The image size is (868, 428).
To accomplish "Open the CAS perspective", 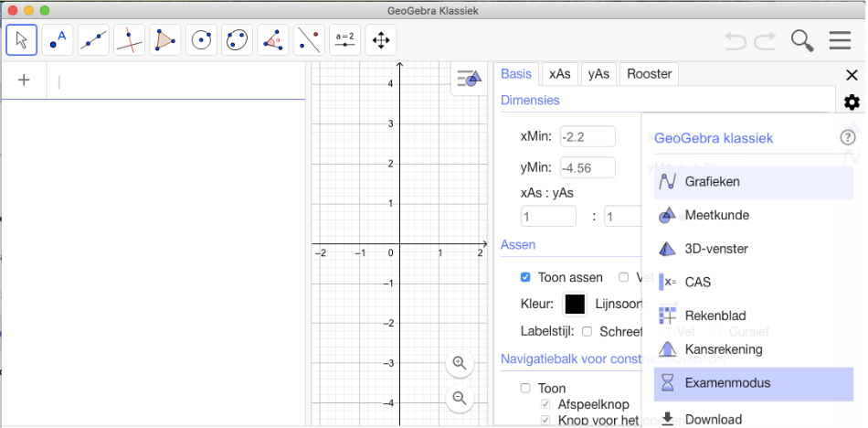I will [754, 283].
